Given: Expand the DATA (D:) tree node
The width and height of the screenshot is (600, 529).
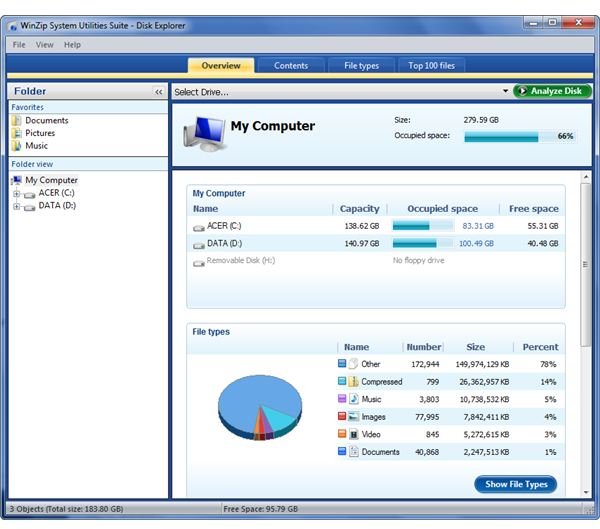Looking at the screenshot, I should coord(16,206).
